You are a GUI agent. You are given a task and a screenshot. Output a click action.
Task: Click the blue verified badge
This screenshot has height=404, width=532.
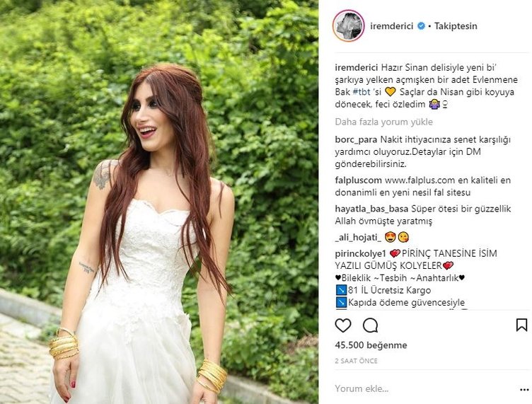(x=421, y=25)
